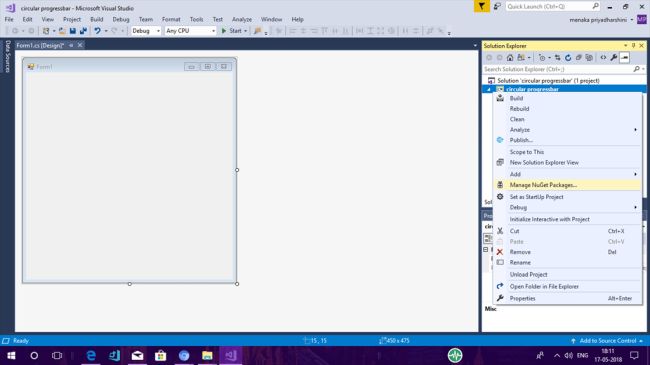Choose Unload Project from context menu
The width and height of the screenshot is (650, 365).
tap(568, 275)
